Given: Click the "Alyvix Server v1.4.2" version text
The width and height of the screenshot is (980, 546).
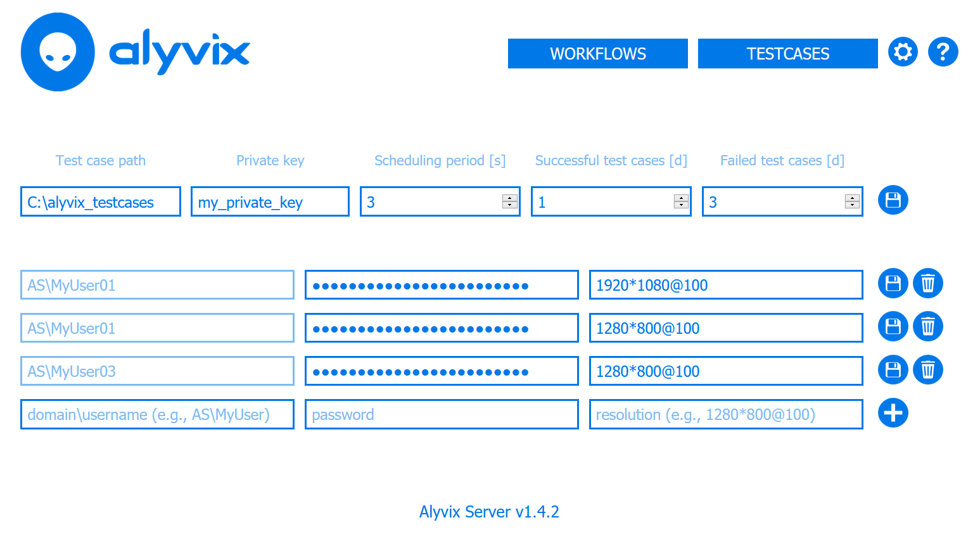Looking at the screenshot, I should [489, 512].
